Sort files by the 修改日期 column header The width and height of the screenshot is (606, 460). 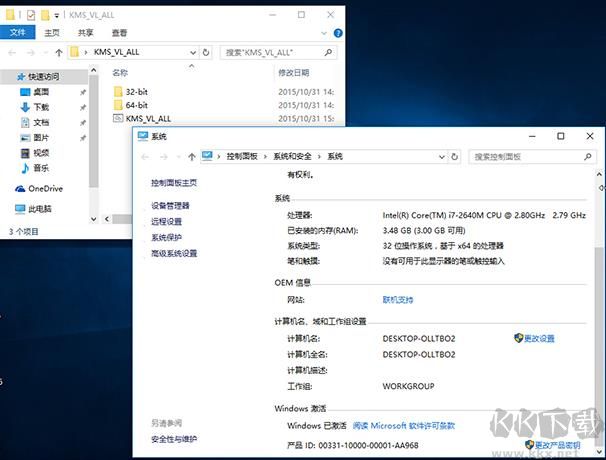pos(294,73)
